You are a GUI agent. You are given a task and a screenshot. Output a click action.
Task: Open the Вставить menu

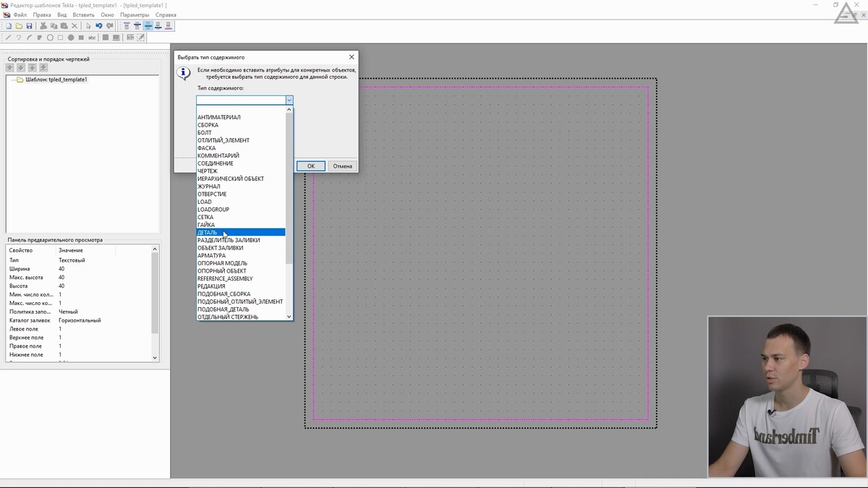click(x=83, y=14)
